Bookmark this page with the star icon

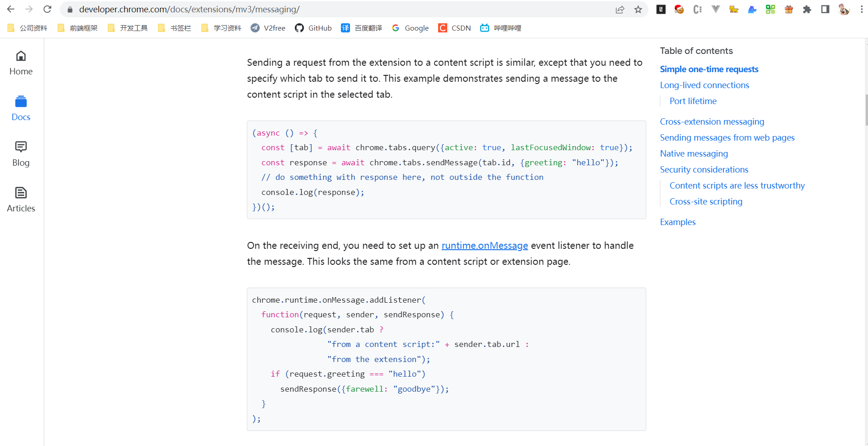pyautogui.click(x=638, y=9)
